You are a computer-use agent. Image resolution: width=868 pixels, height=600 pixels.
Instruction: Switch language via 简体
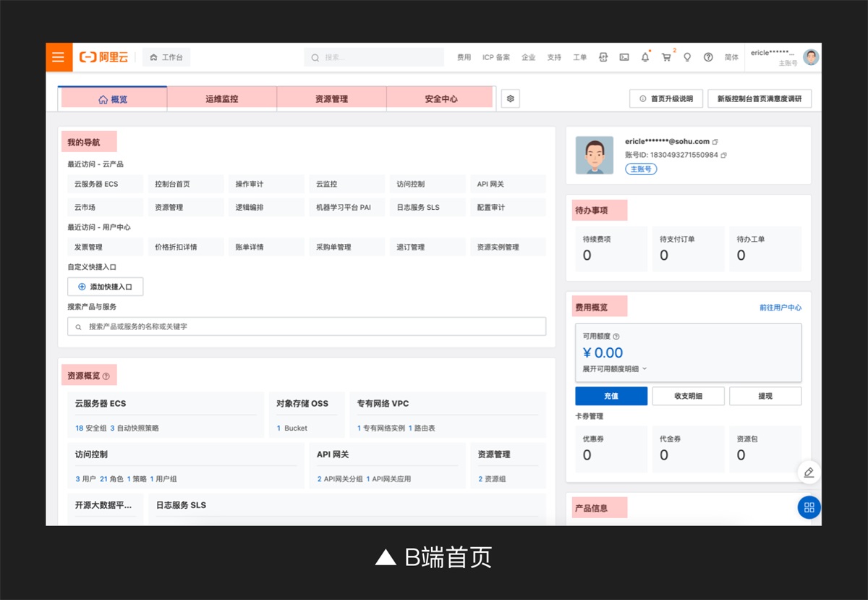click(x=731, y=57)
